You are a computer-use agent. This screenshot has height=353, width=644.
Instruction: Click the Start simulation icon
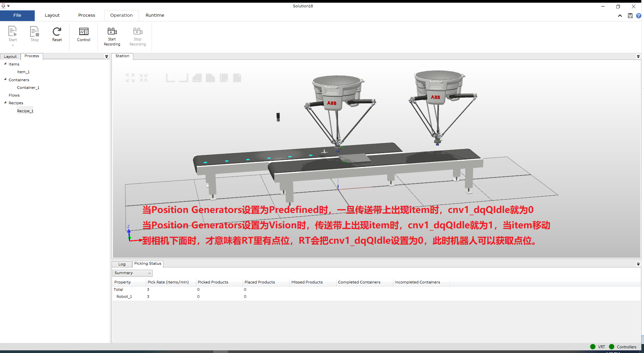click(x=12, y=31)
